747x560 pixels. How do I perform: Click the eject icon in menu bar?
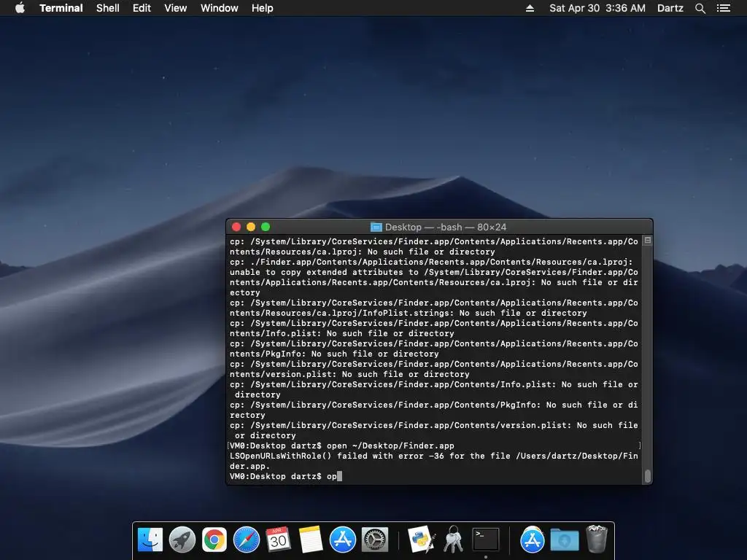[530, 8]
